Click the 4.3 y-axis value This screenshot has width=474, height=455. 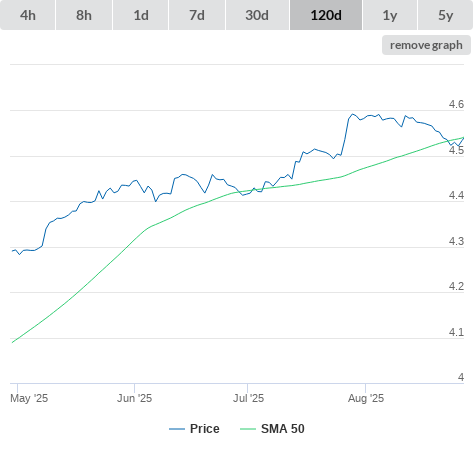(x=456, y=241)
